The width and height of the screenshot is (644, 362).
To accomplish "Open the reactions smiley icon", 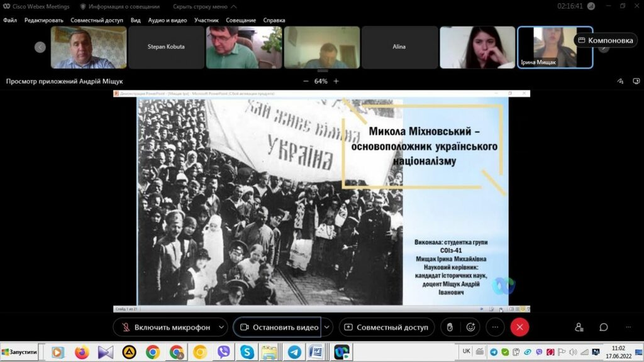I will (470, 327).
